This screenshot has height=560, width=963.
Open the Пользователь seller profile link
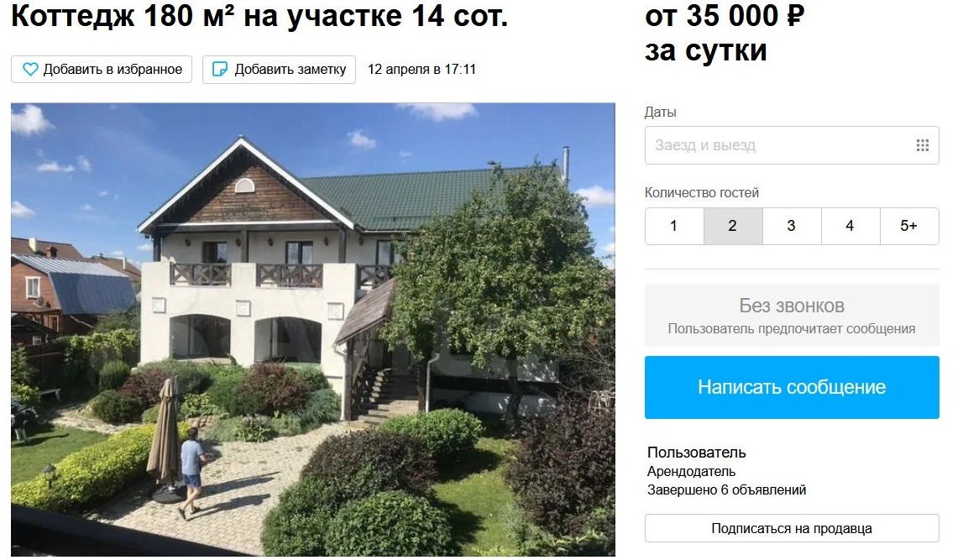tap(697, 453)
